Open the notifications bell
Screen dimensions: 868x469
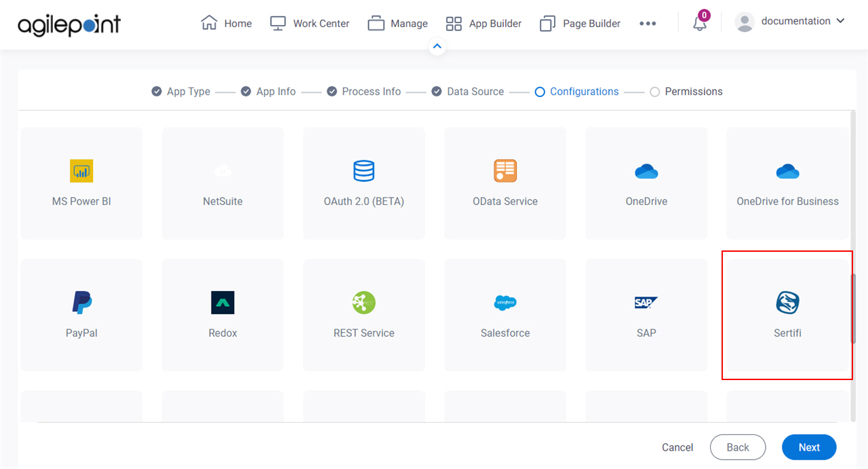[x=700, y=23]
